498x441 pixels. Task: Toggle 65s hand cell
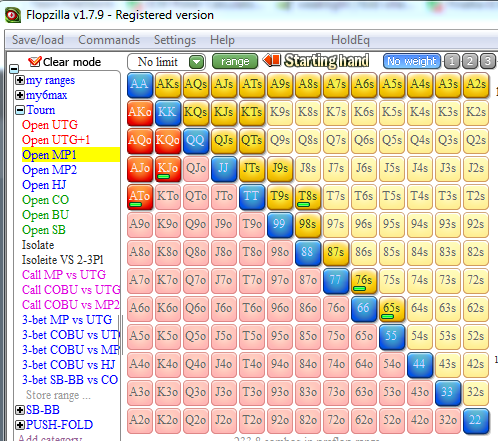[392, 309]
